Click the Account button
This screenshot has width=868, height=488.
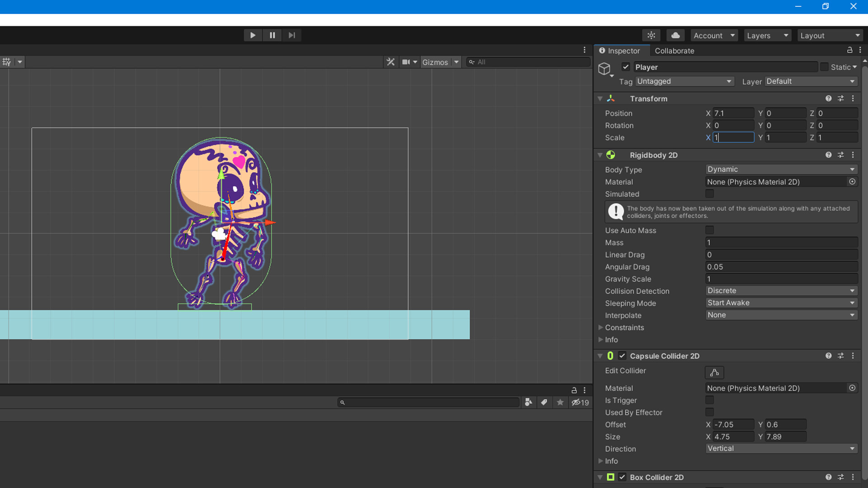[714, 35]
